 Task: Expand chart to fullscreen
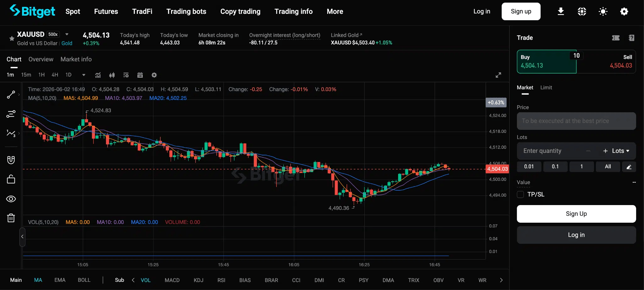coord(498,75)
